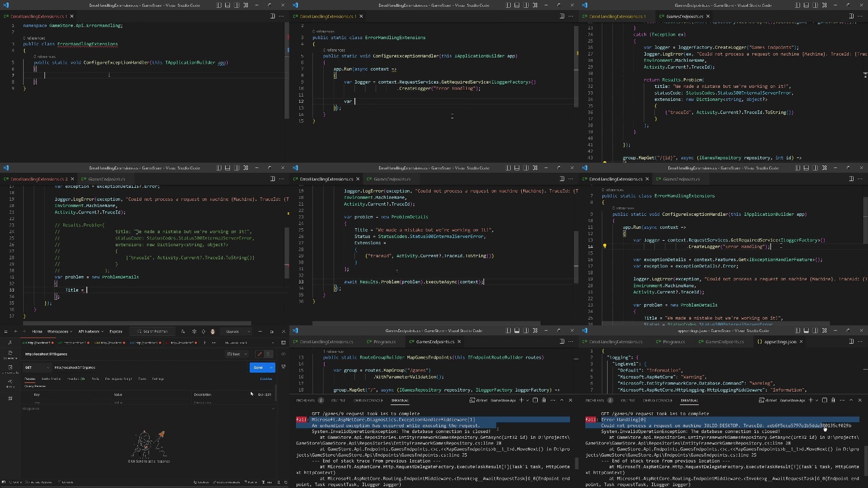Click the request URL field in Postman
The height and width of the screenshot is (488, 868).
tap(150, 367)
